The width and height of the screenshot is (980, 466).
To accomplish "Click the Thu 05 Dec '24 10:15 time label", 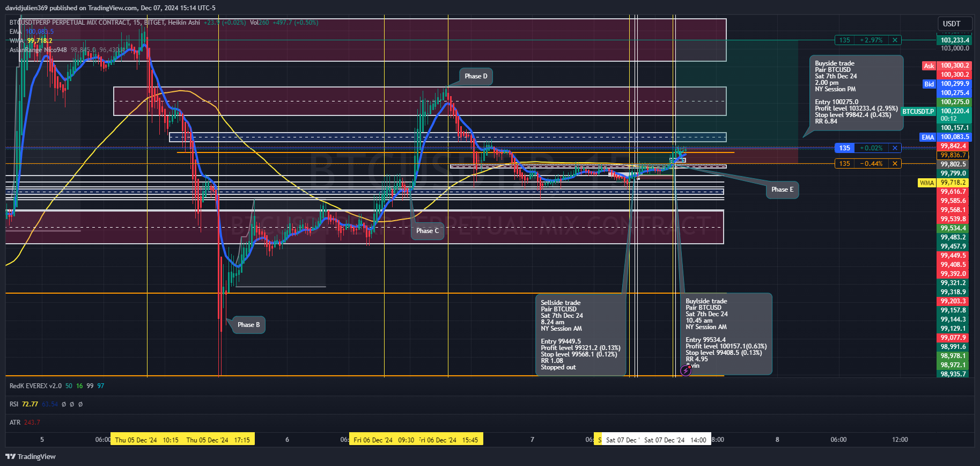I will [x=146, y=440].
